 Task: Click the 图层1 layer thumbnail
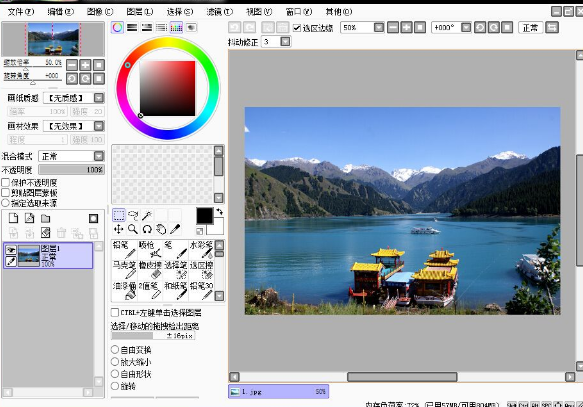29,256
